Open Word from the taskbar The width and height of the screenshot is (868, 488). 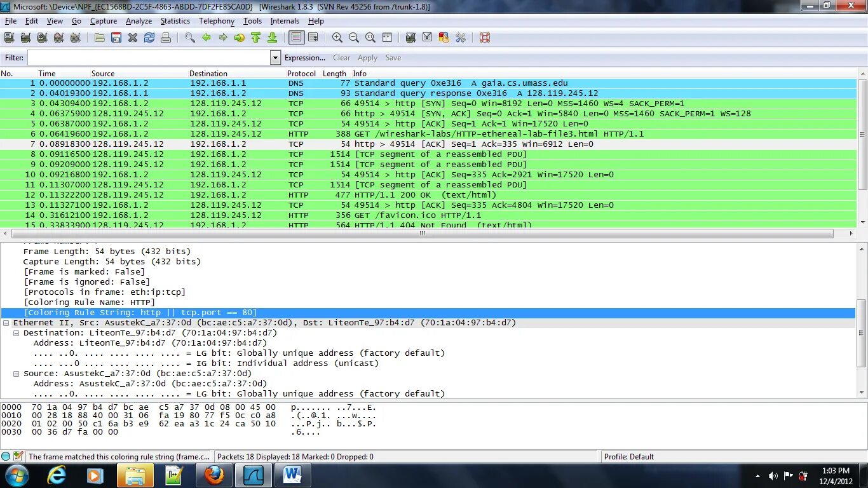point(292,475)
